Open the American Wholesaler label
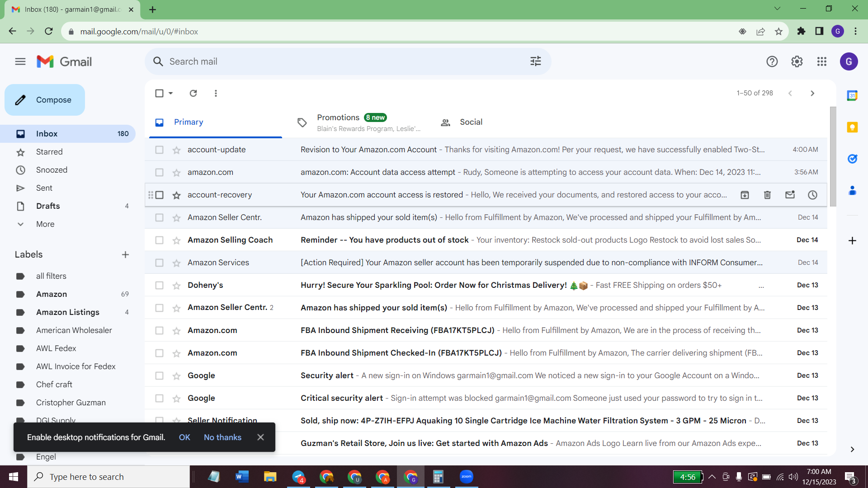 click(74, 330)
